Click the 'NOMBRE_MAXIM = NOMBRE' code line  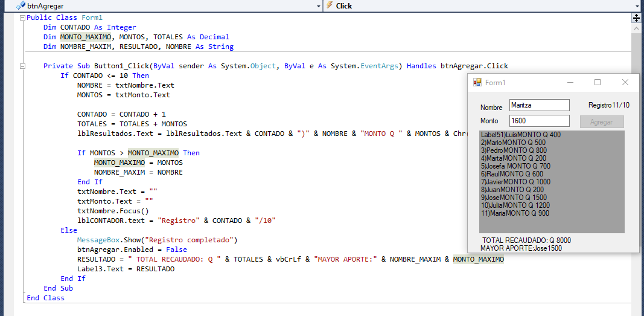click(138, 172)
